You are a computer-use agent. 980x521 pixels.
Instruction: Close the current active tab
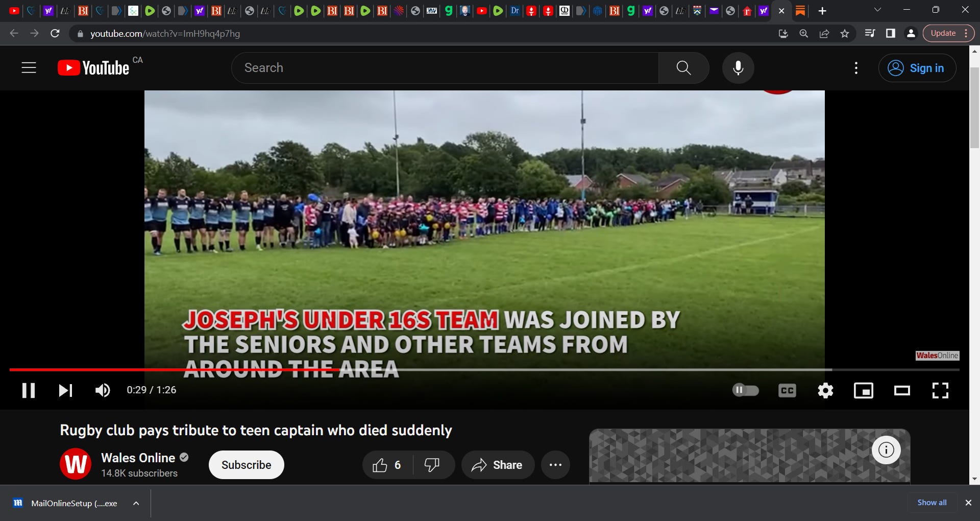pos(781,11)
